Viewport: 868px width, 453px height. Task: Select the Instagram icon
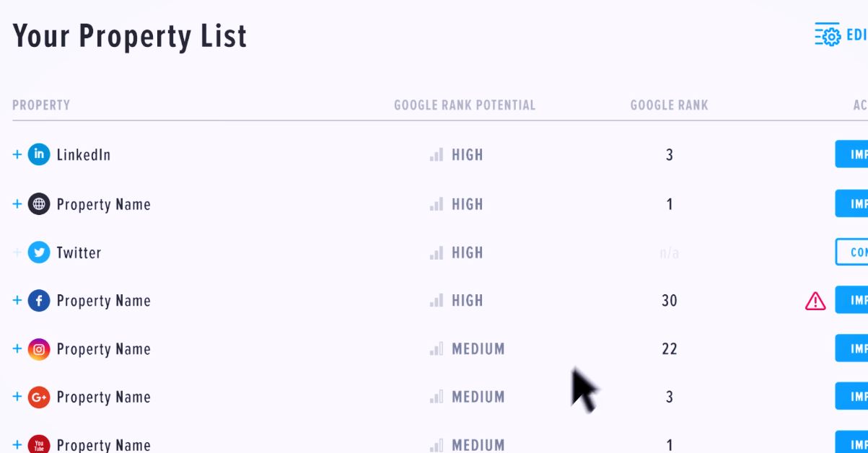[39, 348]
